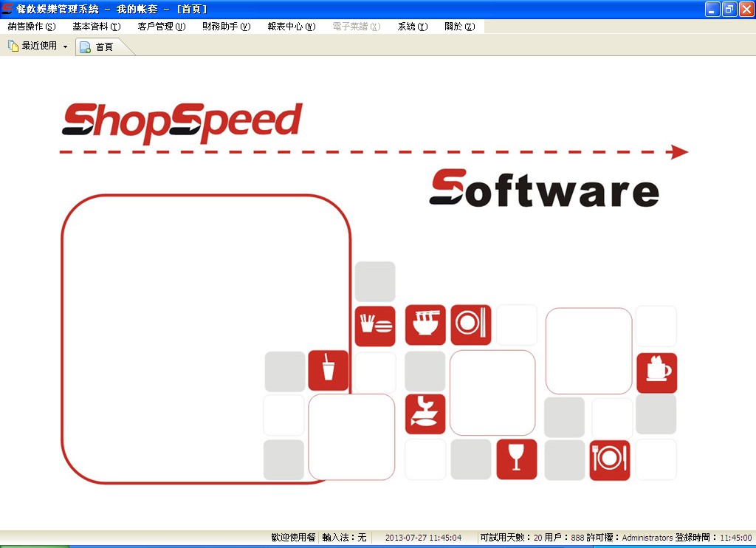This screenshot has height=548, width=756.
Task: Minimize the application window
Action: tap(712, 9)
